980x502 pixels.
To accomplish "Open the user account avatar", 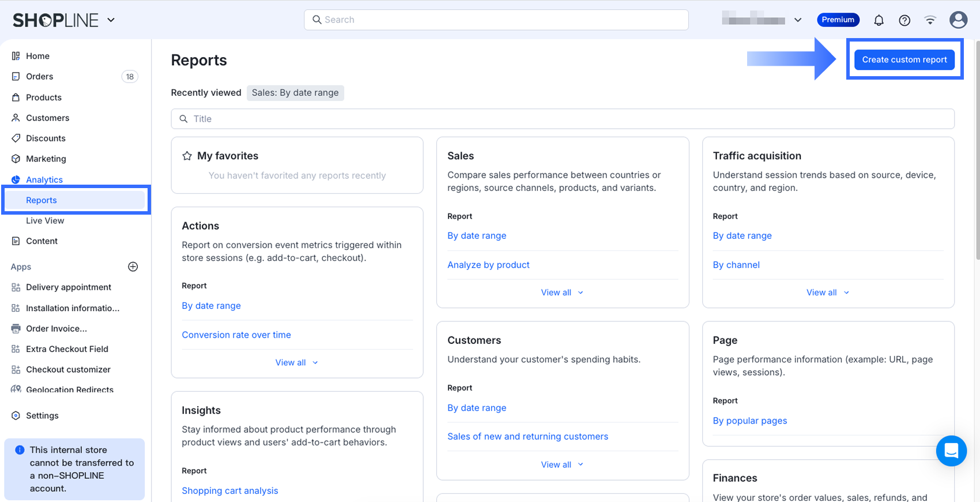I will pos(958,20).
